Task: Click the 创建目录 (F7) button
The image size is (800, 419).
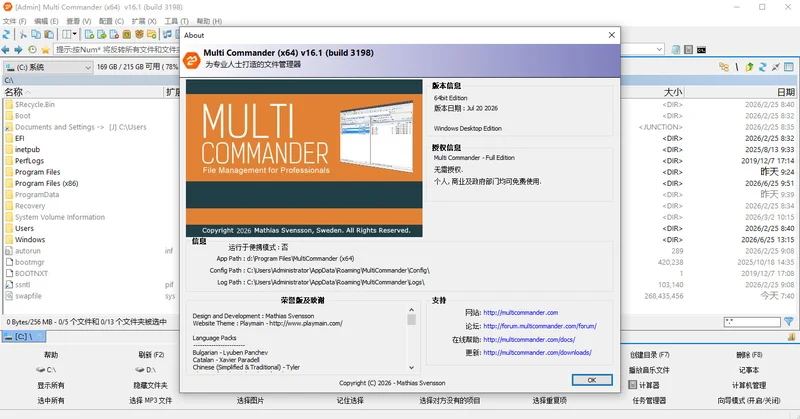Action: coord(649,355)
